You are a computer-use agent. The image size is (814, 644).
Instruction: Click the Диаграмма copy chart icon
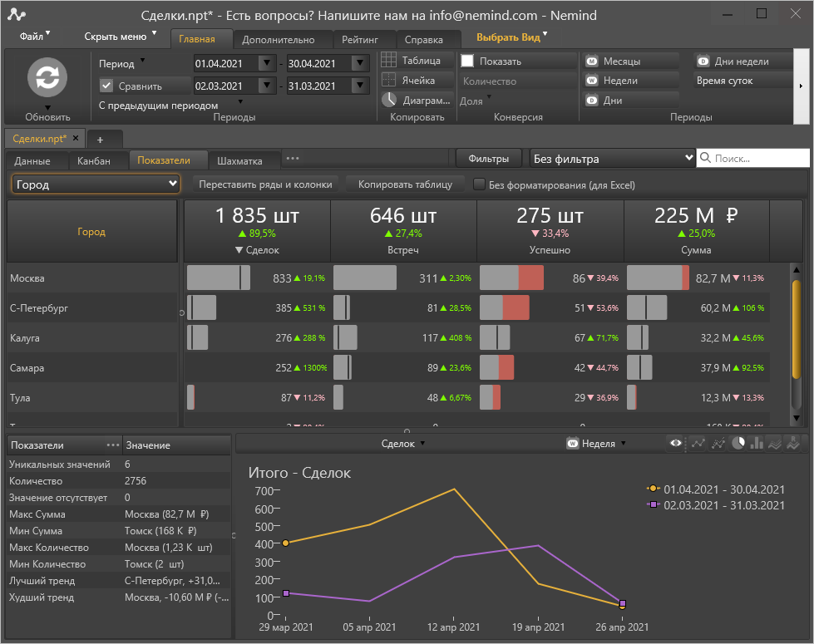tap(390, 100)
